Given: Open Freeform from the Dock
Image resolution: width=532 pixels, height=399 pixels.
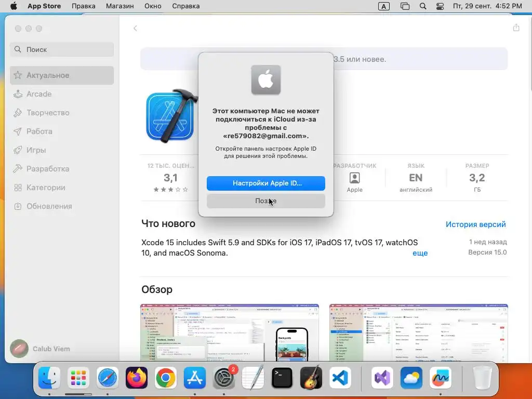Looking at the screenshot, I should tap(441, 378).
